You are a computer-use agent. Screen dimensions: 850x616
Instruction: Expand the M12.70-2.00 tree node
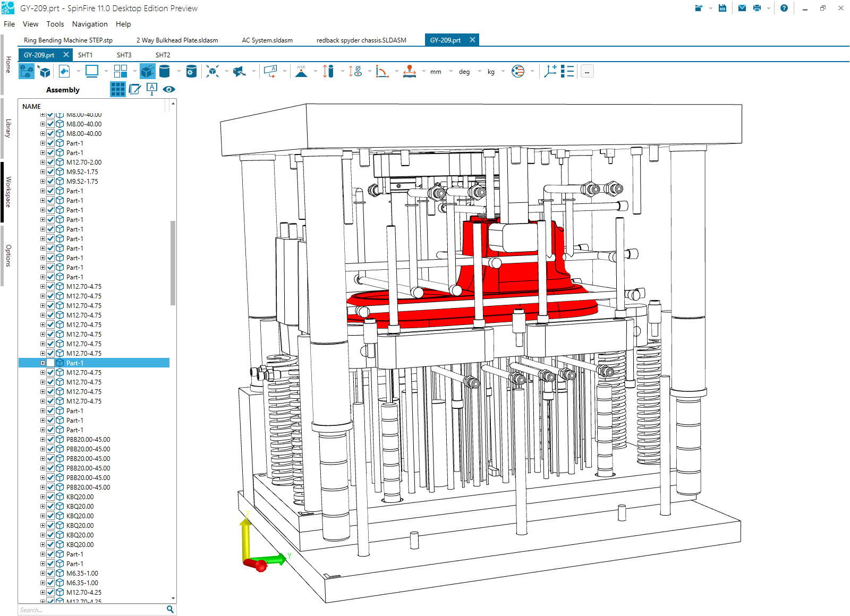(x=42, y=162)
